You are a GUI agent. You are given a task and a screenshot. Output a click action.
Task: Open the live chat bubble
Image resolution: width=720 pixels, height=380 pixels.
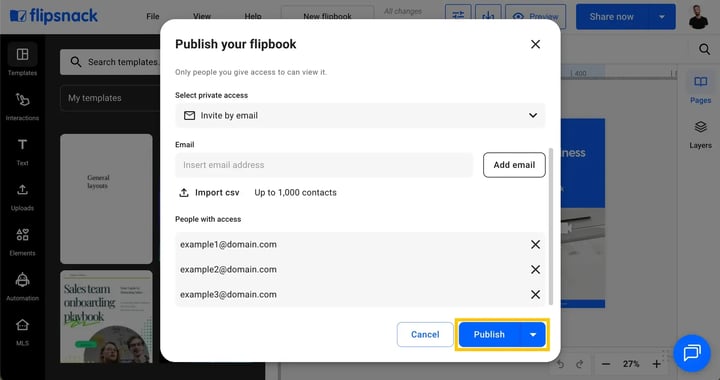tap(692, 352)
